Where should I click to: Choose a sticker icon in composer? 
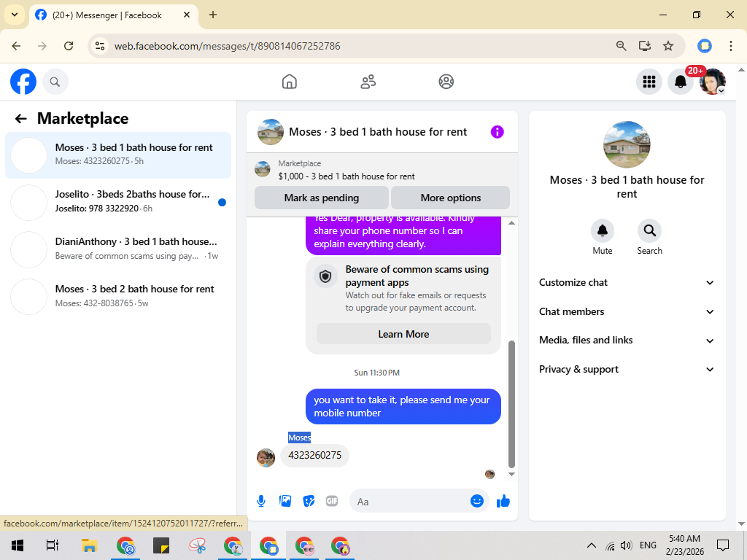(309, 501)
